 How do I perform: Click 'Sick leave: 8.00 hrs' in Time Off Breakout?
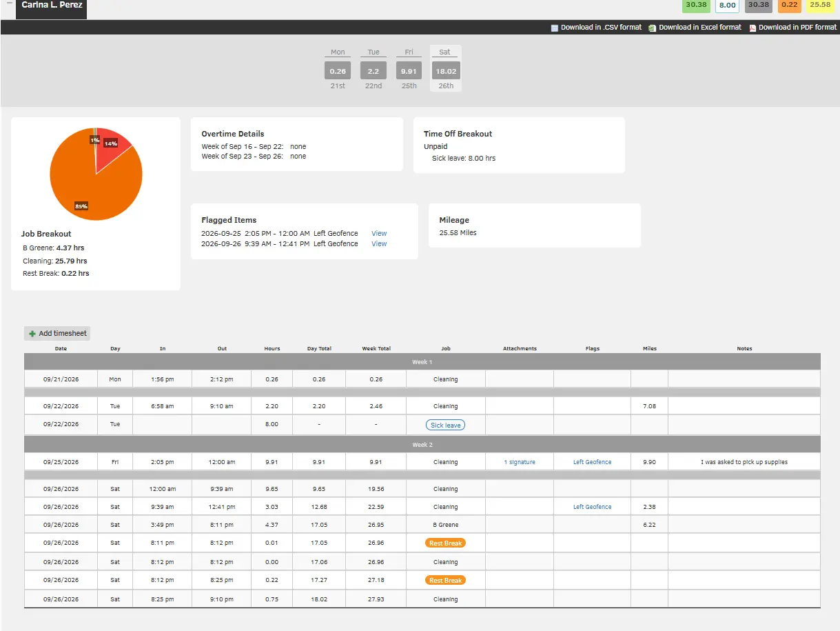[x=464, y=159]
